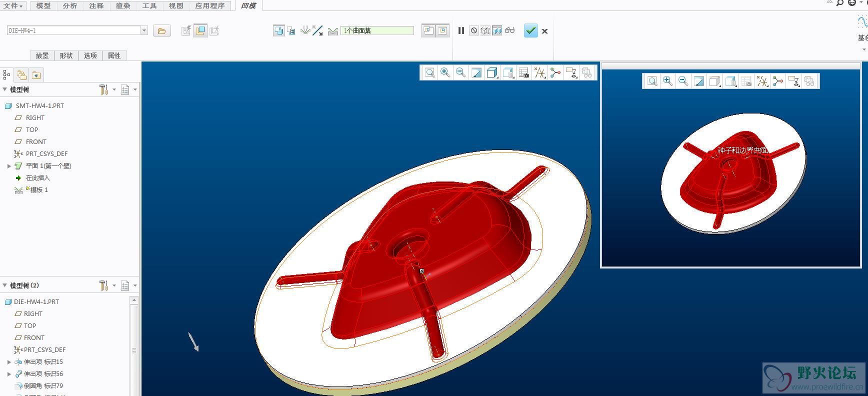The image size is (868, 396).
Task: Switch to the 模型 ribbon tab
Action: 43,5
